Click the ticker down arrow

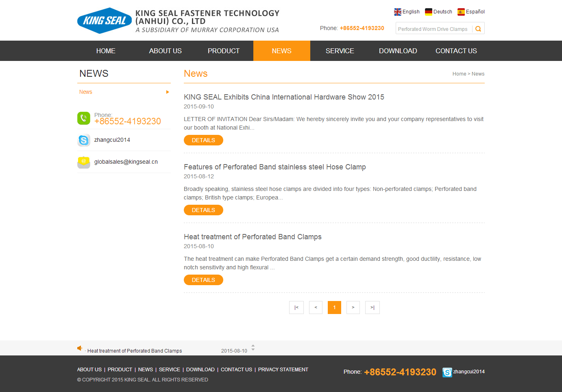click(253, 349)
